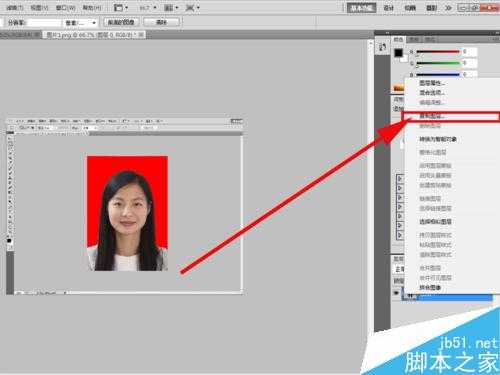Viewport: 500px width, 375px height.
Task: Open the 66.7 zoom level dropdown
Action: pyautogui.click(x=148, y=7)
